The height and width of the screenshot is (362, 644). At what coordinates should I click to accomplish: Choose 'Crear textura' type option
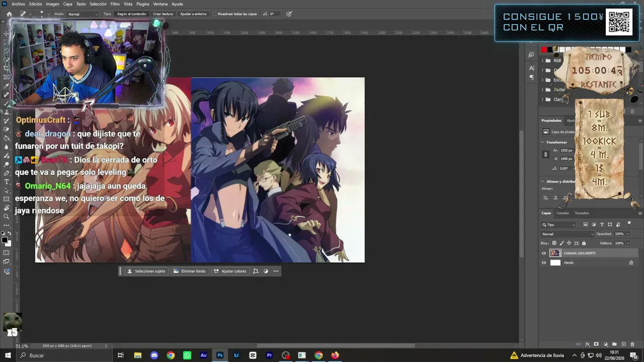163,14
